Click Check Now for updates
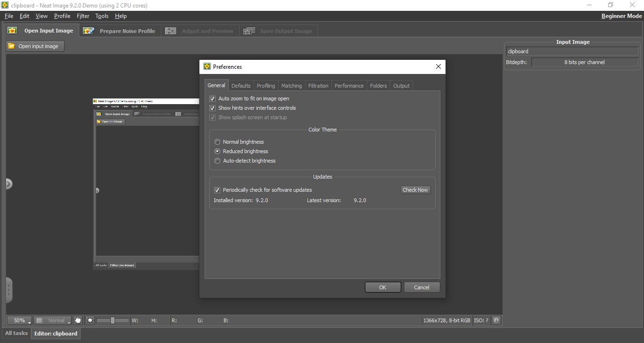 click(x=415, y=190)
